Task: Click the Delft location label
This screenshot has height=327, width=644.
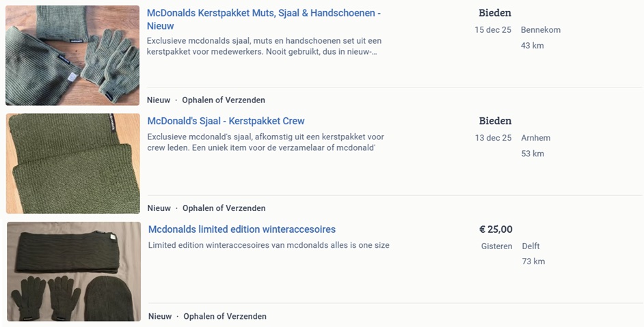Action: point(531,246)
